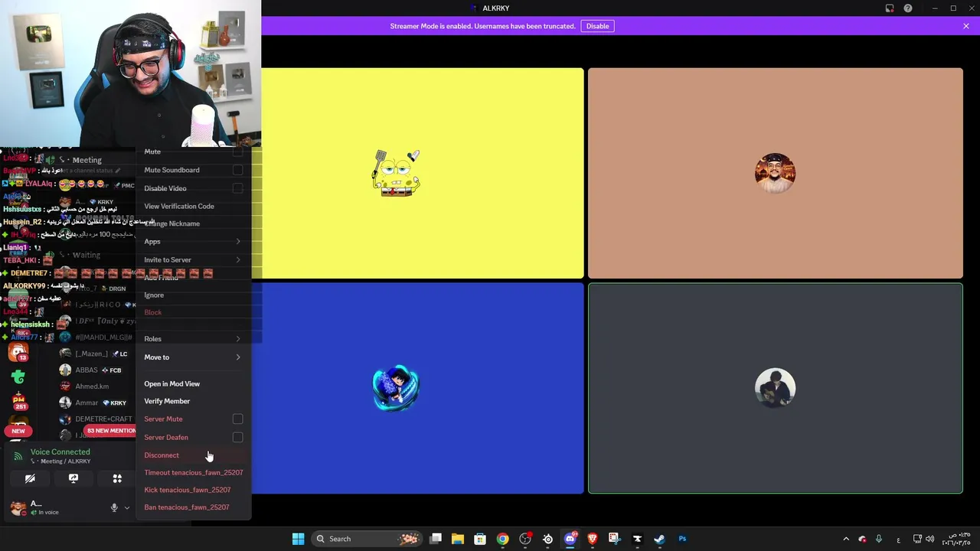The image size is (980, 551).
Task: Expand the Move to submenu
Action: 194,357
